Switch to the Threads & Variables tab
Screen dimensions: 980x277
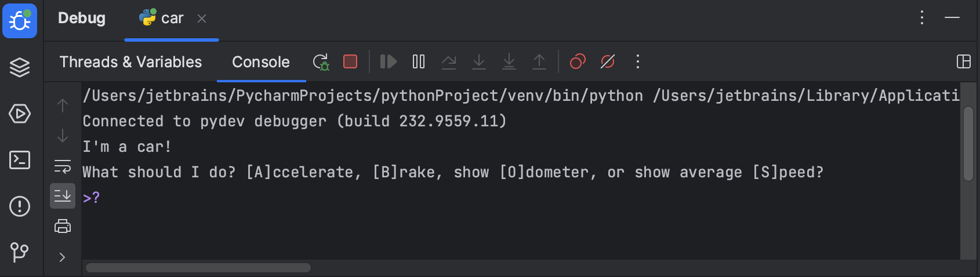[x=130, y=62]
